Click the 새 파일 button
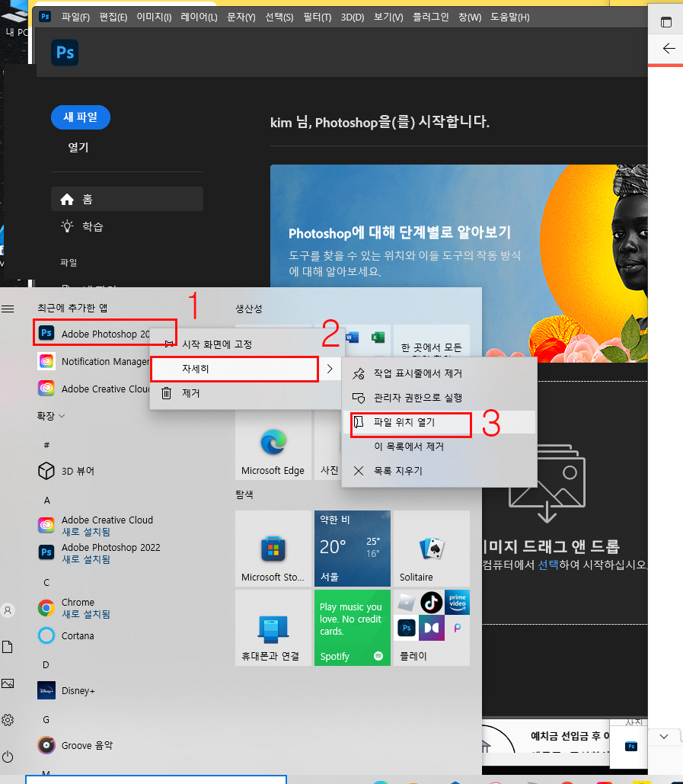This screenshot has width=683, height=784. pos(81,117)
